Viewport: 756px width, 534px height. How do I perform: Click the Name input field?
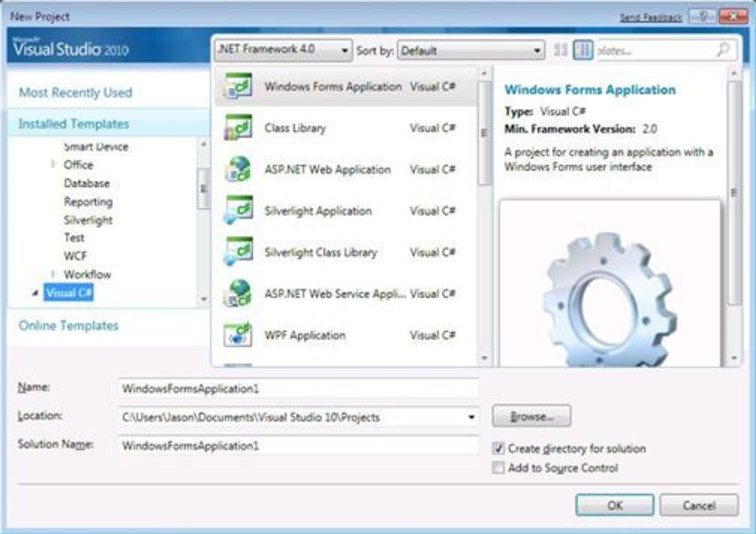[299, 388]
